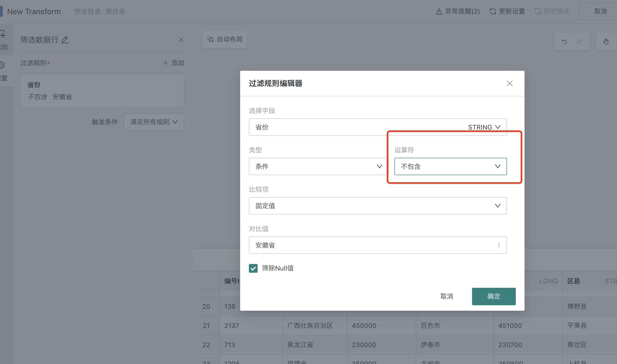Uncheck the 筛除Null值 checkbox
Screen dimensions: 617x364
coord(253,268)
